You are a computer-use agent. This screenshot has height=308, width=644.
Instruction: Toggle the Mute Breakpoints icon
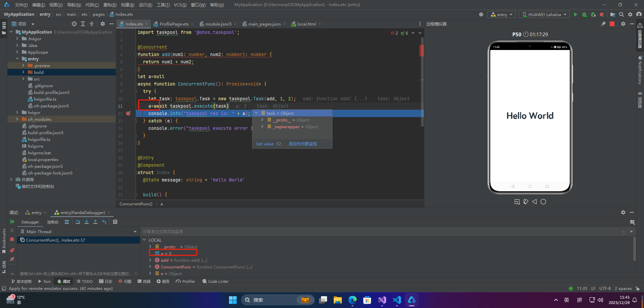click(12, 259)
